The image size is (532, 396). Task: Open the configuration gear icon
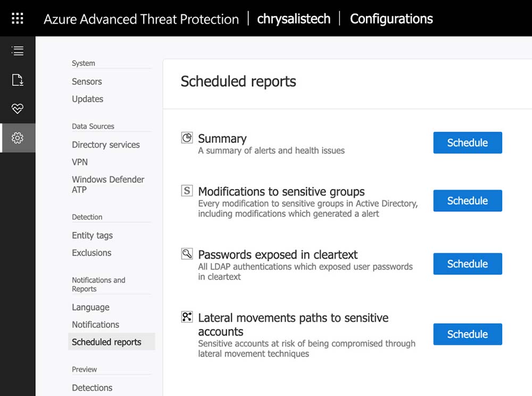(x=18, y=138)
